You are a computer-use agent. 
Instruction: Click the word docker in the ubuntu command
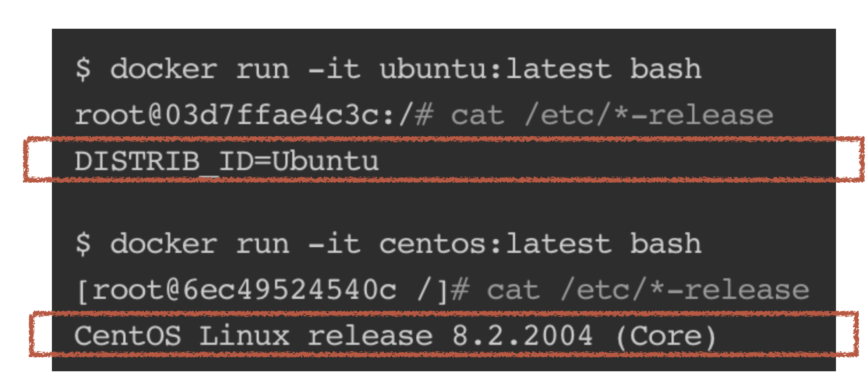[x=164, y=69]
